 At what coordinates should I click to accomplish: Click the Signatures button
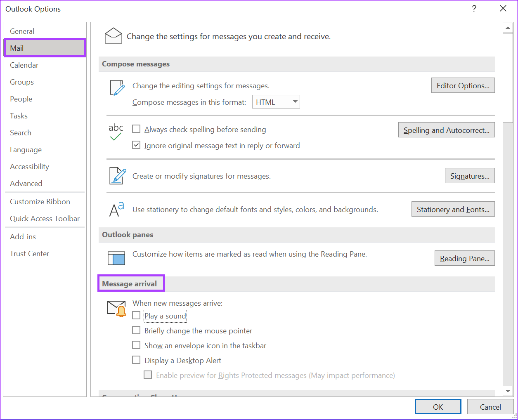point(470,176)
